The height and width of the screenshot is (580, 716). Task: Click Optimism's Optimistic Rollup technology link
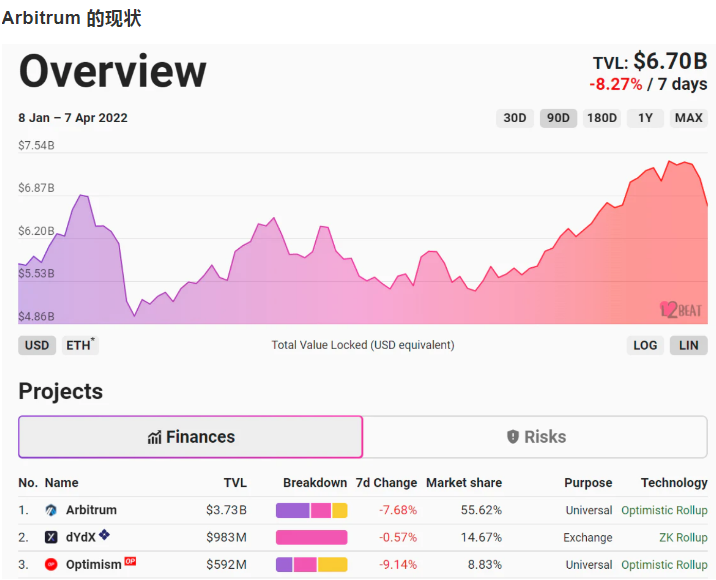[x=664, y=565]
